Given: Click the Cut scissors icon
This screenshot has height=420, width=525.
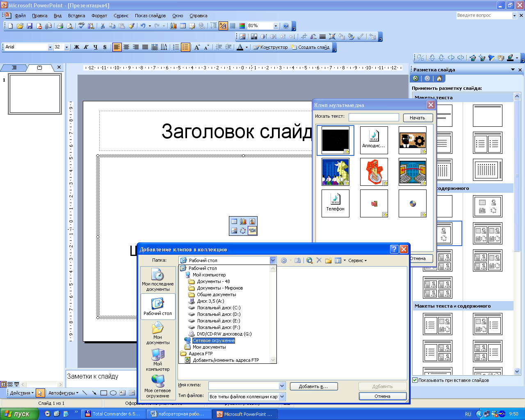Looking at the screenshot, I should coord(103,26).
